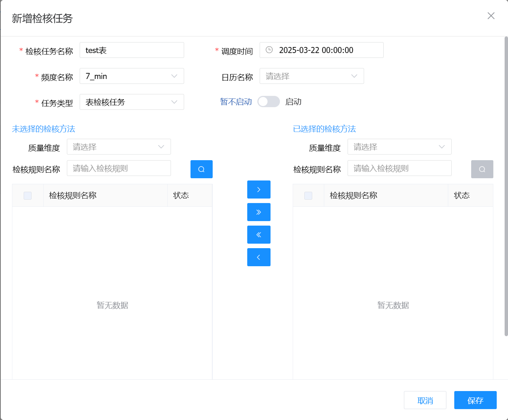The height and width of the screenshot is (420, 508).
Task: Check the select-all box in unselected rules table
Action: tap(27, 196)
